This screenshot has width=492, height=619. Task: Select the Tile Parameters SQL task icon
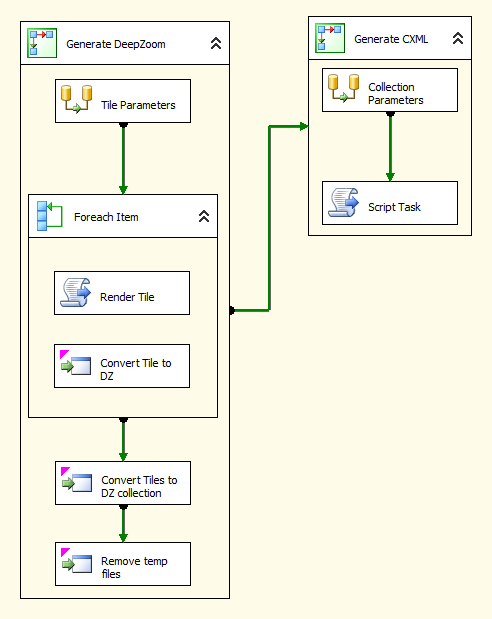[x=76, y=99]
